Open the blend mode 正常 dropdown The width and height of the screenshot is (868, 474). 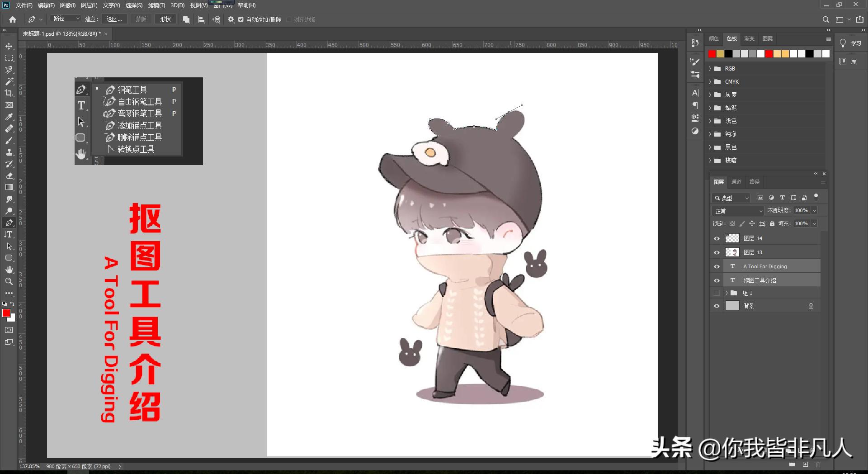point(738,211)
